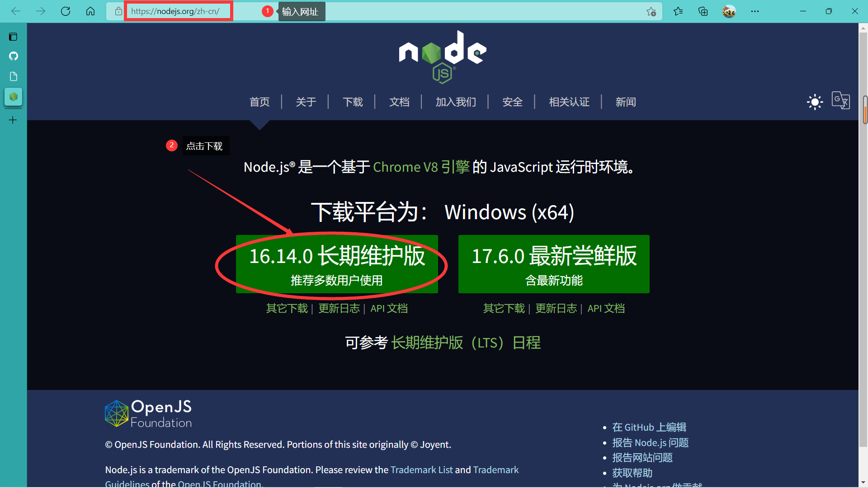This screenshot has height=488, width=868.
Task: Download 17.6.0 最新尝鲜版
Action: [x=554, y=264]
